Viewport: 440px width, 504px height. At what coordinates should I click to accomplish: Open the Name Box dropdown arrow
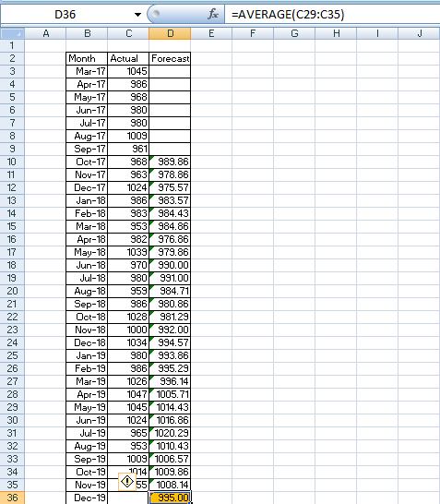(137, 15)
